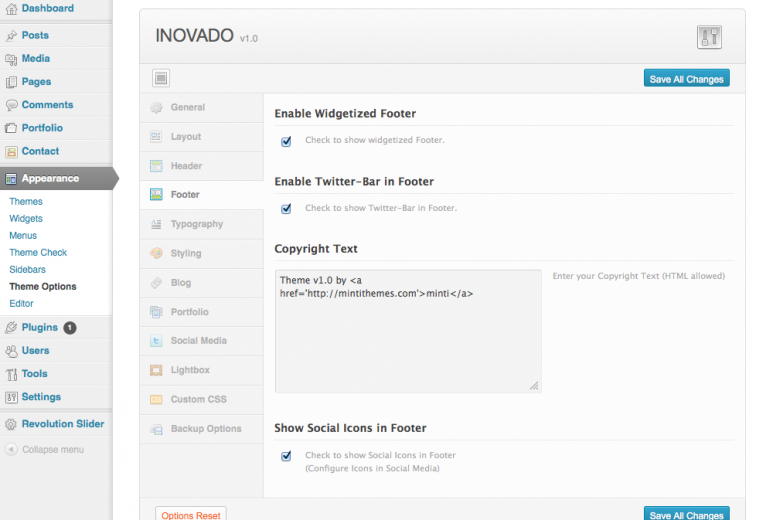Click the Lightbox tab icon
Image resolution: width=773 pixels, height=520 pixels.
pos(156,370)
